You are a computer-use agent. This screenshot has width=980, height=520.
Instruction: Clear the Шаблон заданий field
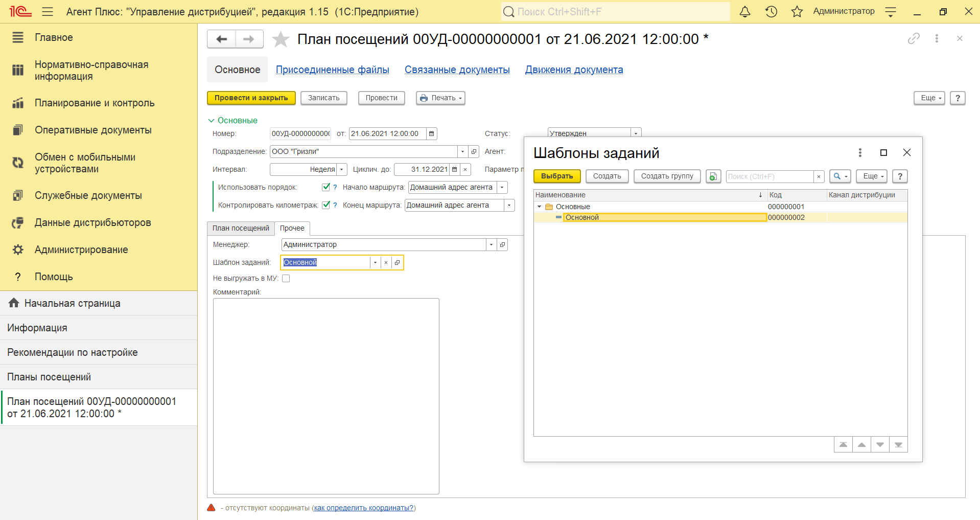point(386,262)
